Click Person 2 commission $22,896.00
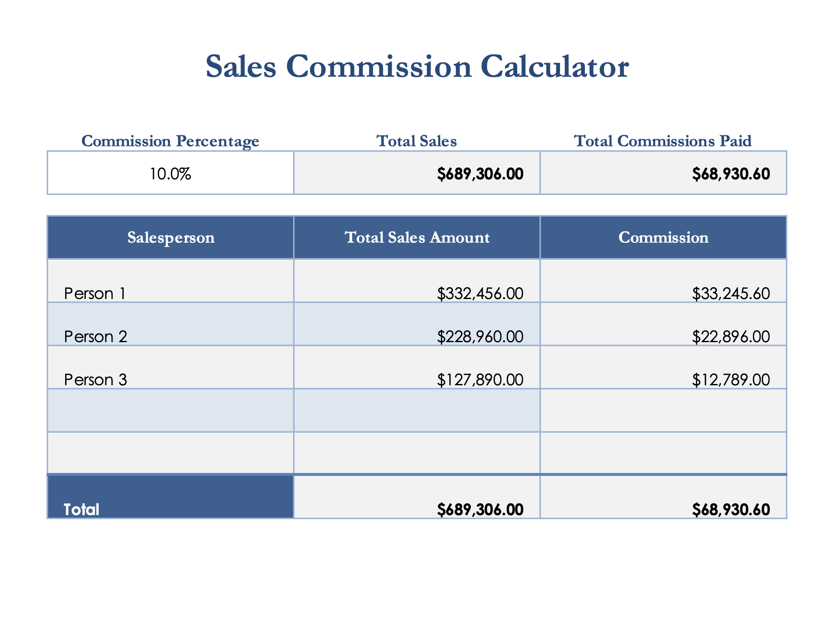Image resolution: width=840 pixels, height=620 pixels. (x=731, y=337)
